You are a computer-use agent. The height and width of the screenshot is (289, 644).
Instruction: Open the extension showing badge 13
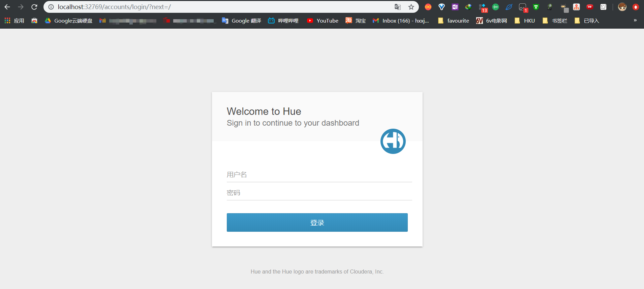(x=483, y=7)
